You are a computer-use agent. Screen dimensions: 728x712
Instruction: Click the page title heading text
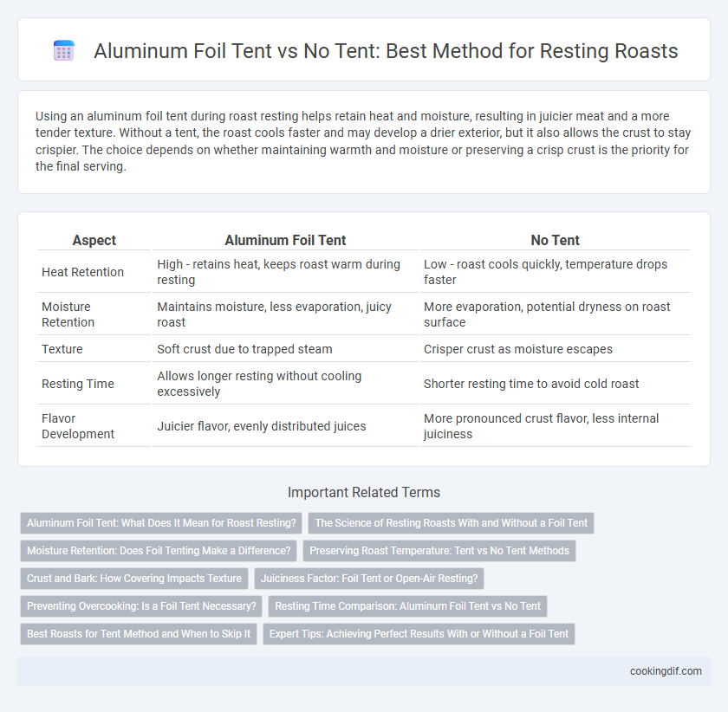pos(386,50)
